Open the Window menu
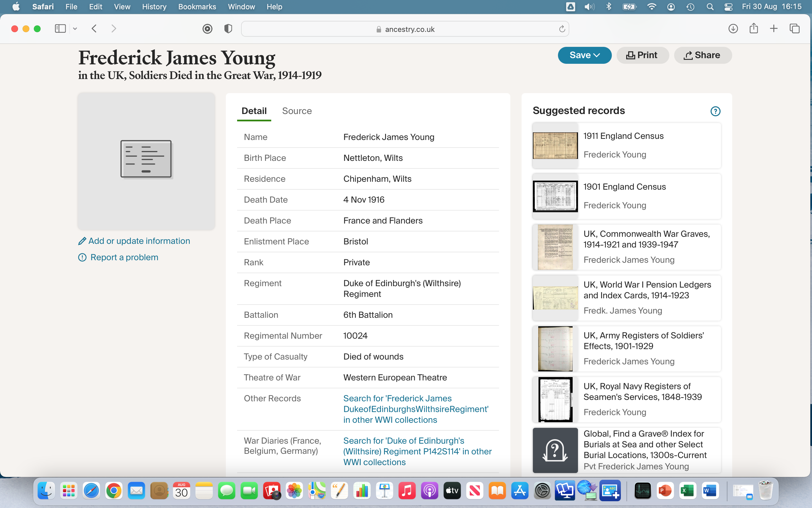The image size is (812, 508). pos(241,7)
